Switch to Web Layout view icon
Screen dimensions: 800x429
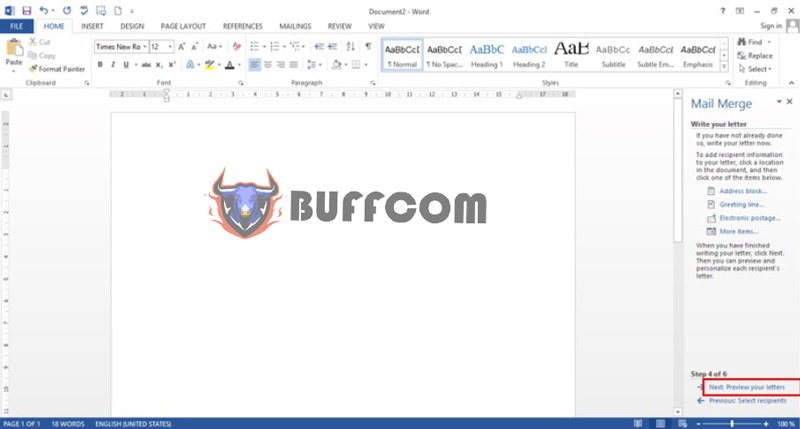(683, 423)
